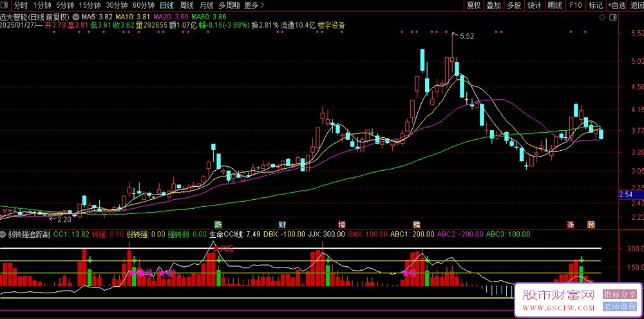644x319 pixels.
Task: Open the 统计 statistics button
Action: point(535,5)
